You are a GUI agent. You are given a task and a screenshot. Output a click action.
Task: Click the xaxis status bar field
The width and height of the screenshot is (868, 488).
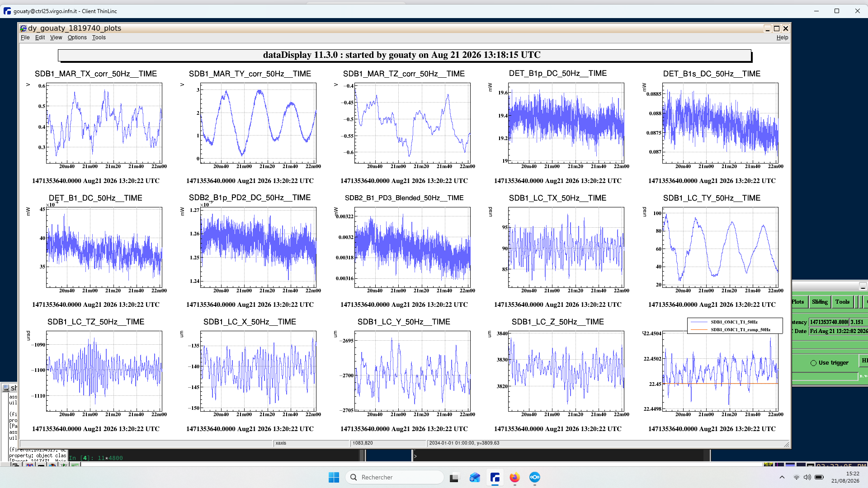311,443
